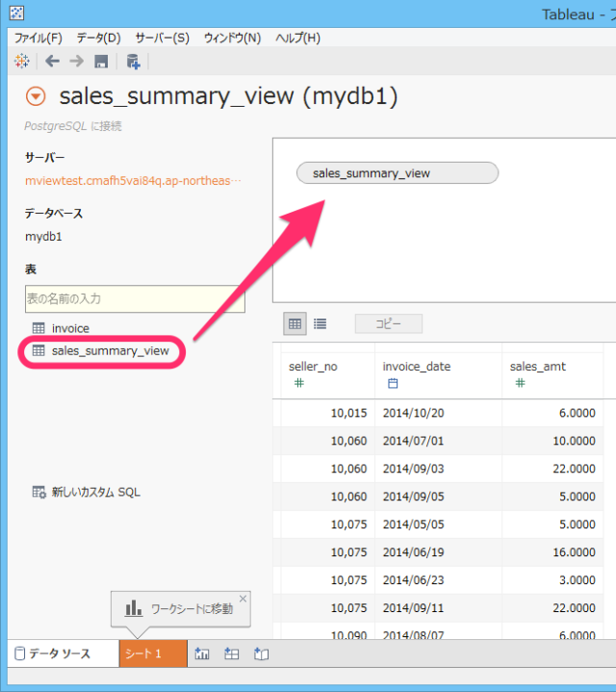
Task: Open the ウィンドウ(N) menu
Action: click(x=232, y=38)
